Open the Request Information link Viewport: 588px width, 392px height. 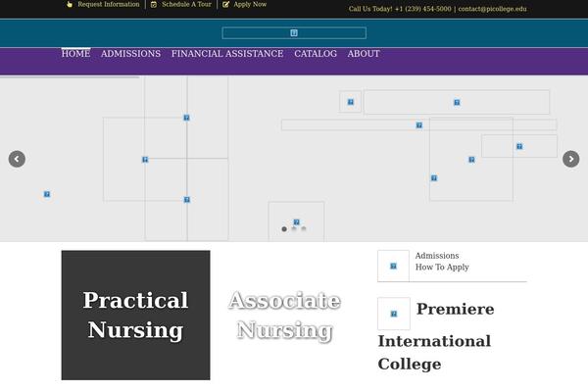[x=108, y=5]
